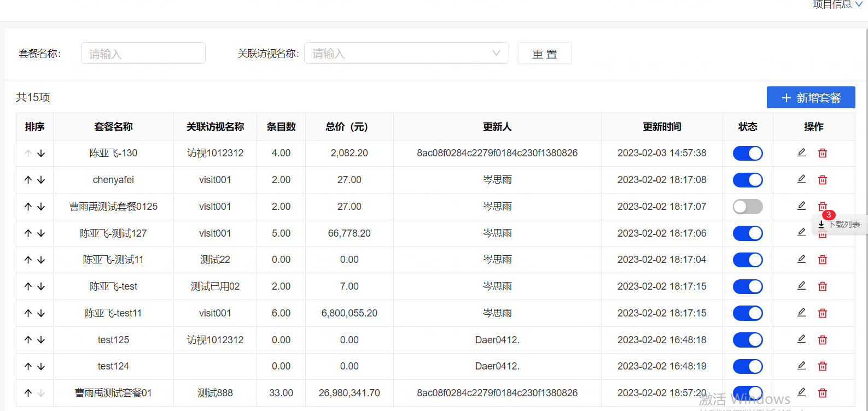
Task: Edit the test125 package
Action: [x=801, y=339]
